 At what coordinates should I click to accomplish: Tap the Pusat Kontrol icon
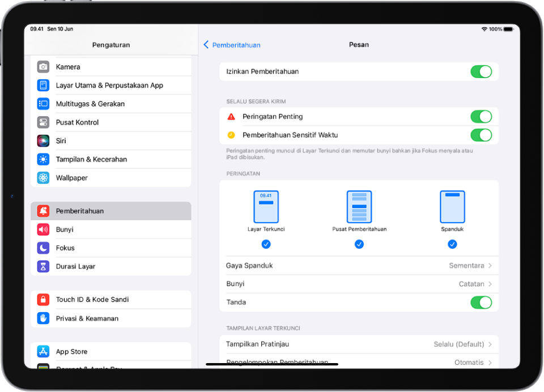pos(43,122)
